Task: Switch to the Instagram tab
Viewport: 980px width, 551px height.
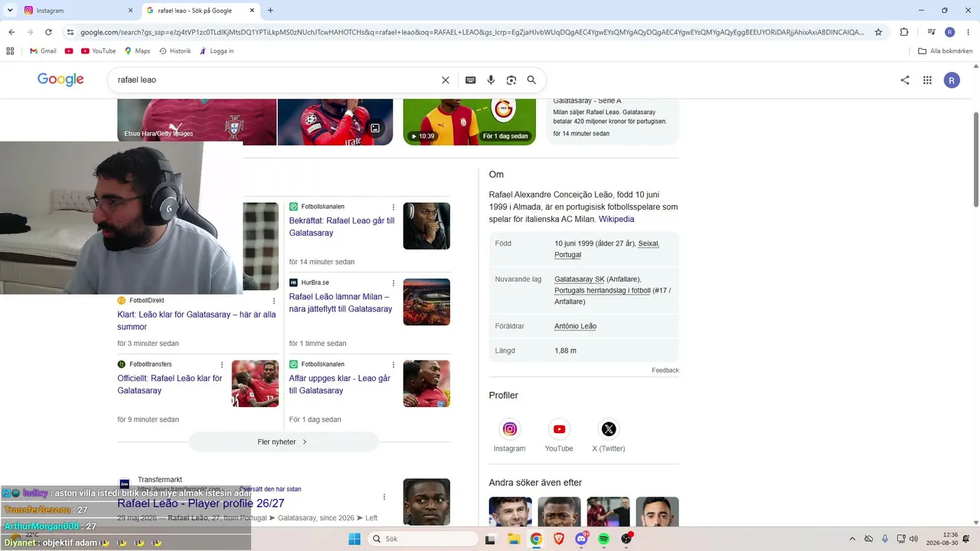Action: point(77,11)
